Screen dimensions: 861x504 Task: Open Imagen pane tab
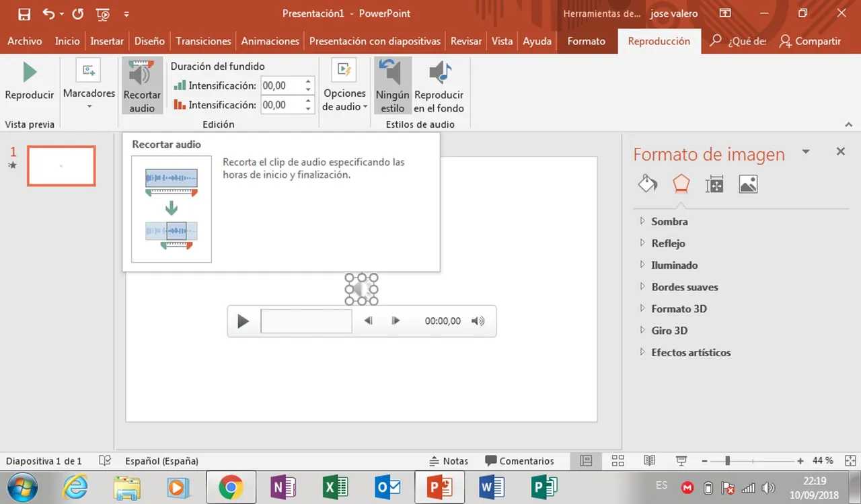(x=748, y=184)
